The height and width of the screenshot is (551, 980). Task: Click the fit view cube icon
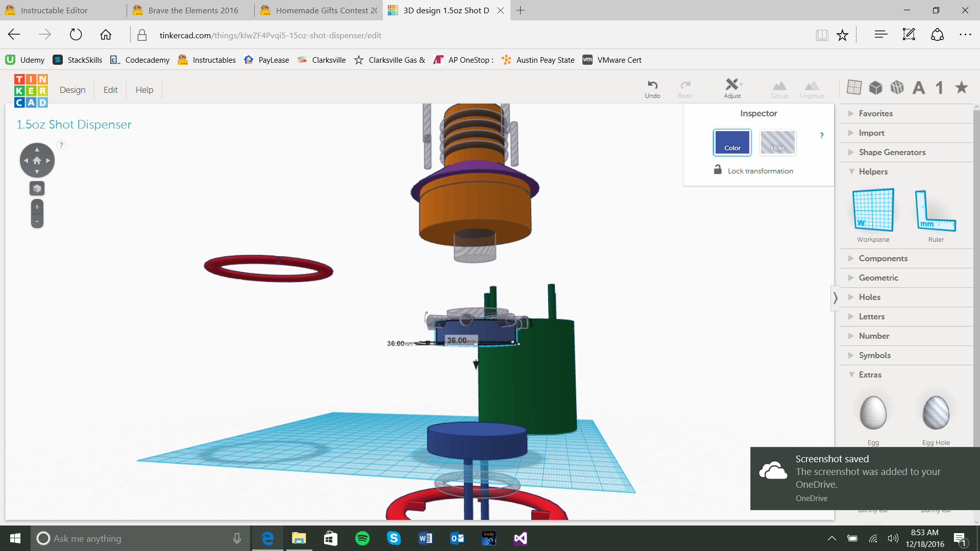37,188
